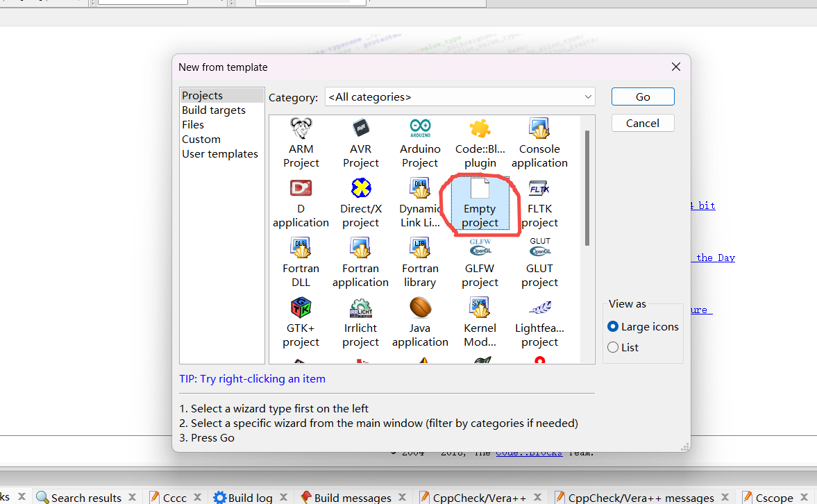This screenshot has height=504, width=817.
Task: Open the Build log tab
Action: (244, 498)
